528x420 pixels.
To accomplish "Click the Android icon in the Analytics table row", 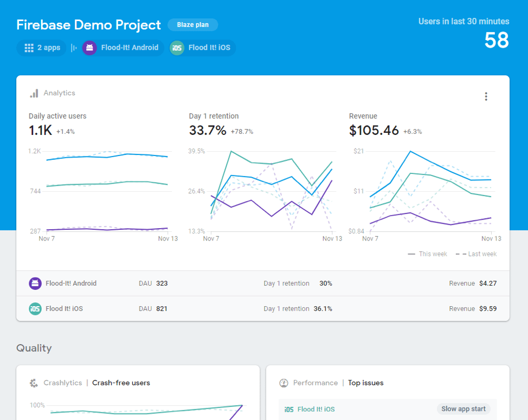I will (35, 283).
